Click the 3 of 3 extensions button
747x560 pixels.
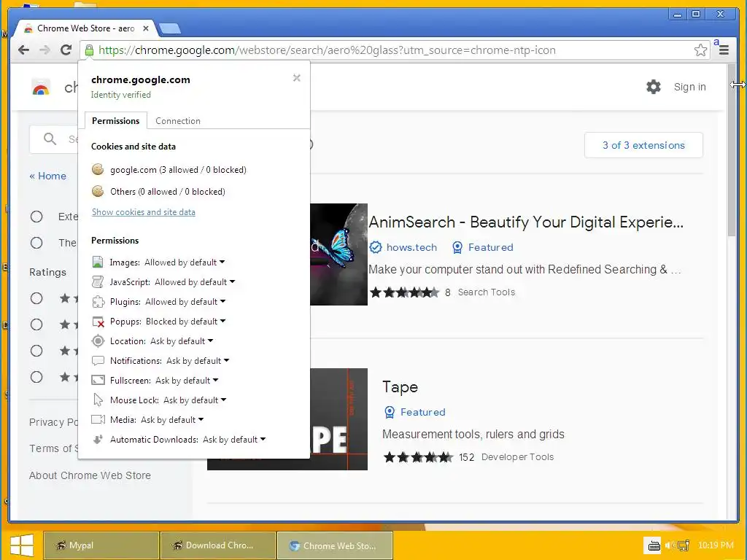point(643,145)
